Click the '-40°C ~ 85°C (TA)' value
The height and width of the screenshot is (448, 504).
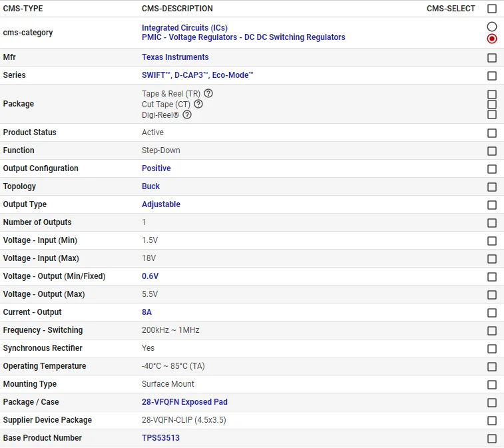(173, 366)
